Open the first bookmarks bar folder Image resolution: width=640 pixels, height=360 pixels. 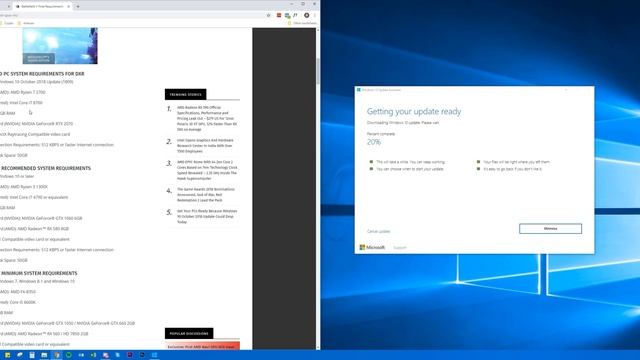coord(7,23)
